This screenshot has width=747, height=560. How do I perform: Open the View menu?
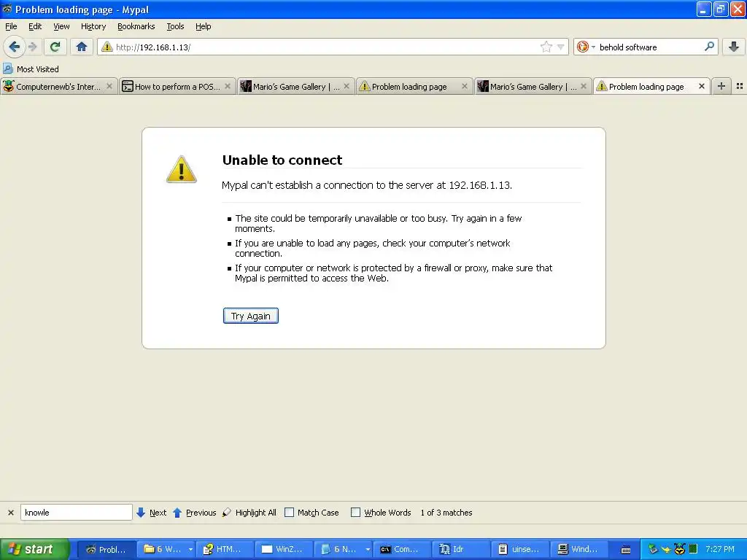[x=61, y=26]
